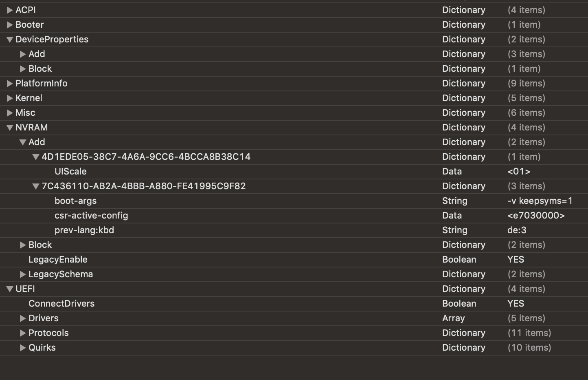Expand the Drivers array triangle
The height and width of the screenshot is (380, 588).
[x=23, y=318]
